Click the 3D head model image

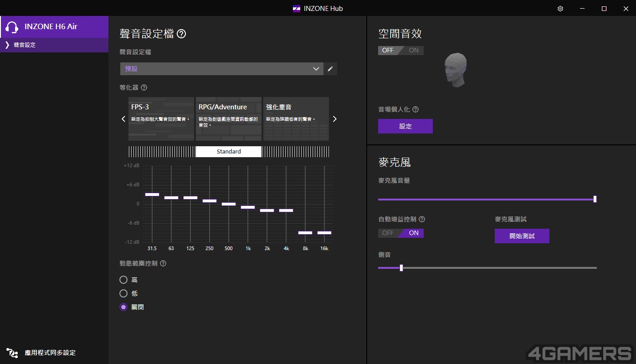point(456,70)
